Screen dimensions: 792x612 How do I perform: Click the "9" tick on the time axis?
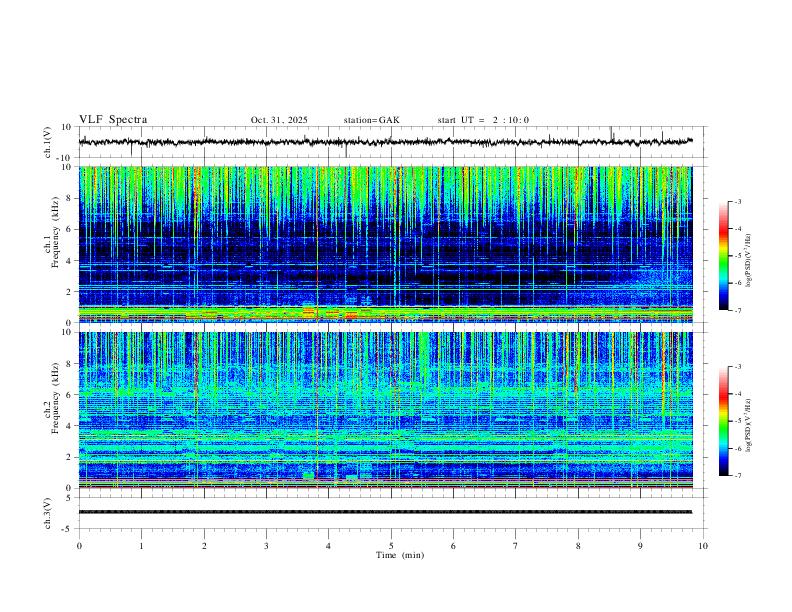[640, 546]
